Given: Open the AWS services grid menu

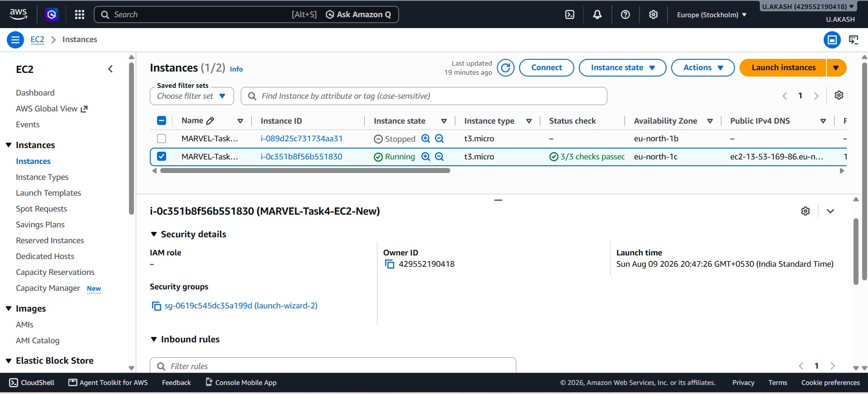Looking at the screenshot, I should tap(80, 14).
